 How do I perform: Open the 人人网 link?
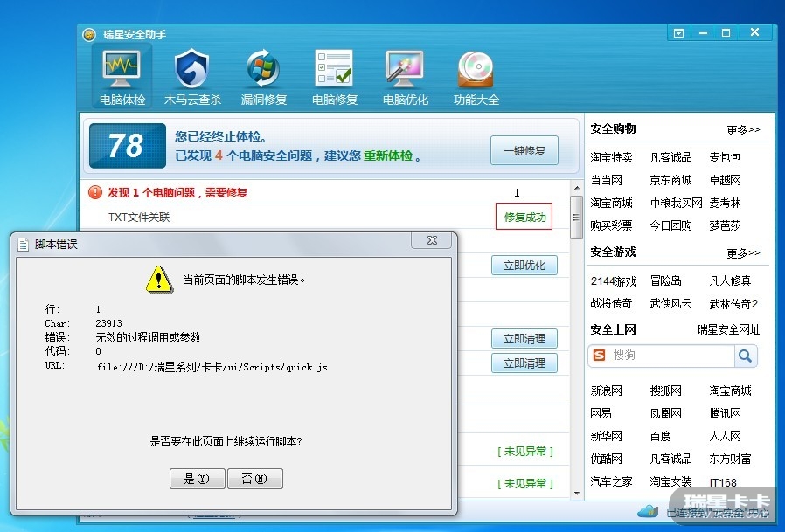725,436
